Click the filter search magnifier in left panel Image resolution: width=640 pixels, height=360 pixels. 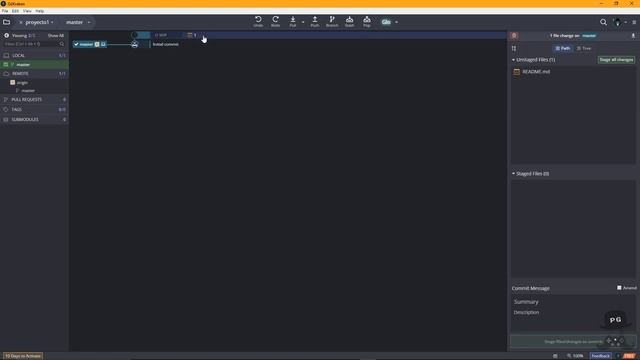62,44
